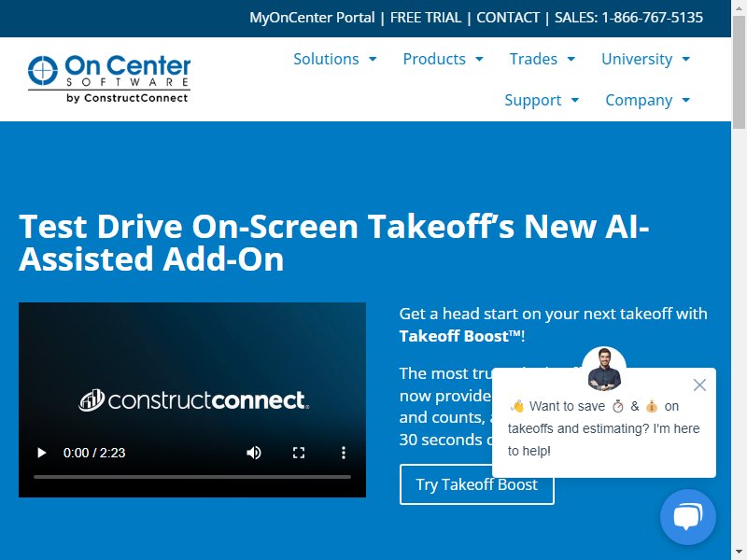Expand the Trades dropdown arrow

point(571,59)
